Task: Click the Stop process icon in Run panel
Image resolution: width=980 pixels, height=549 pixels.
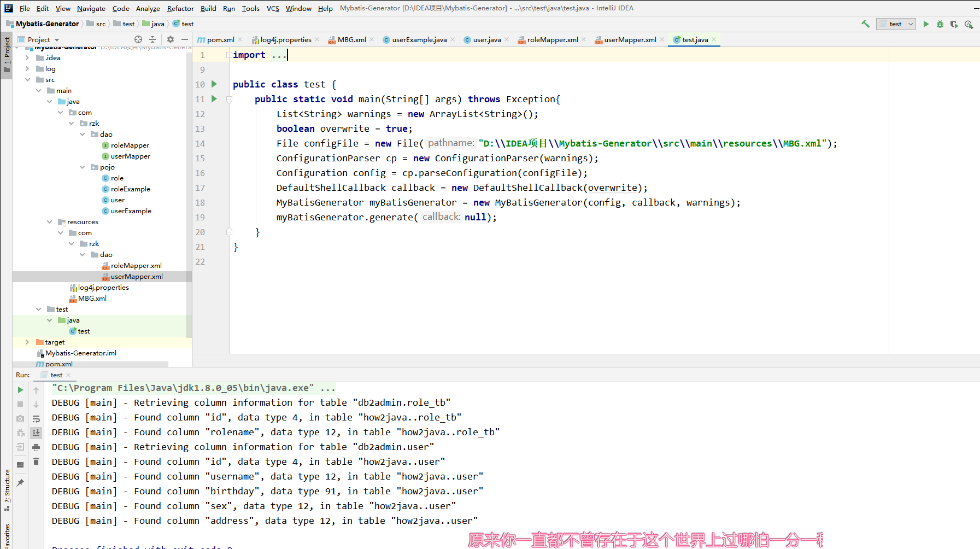Action: pos(20,404)
